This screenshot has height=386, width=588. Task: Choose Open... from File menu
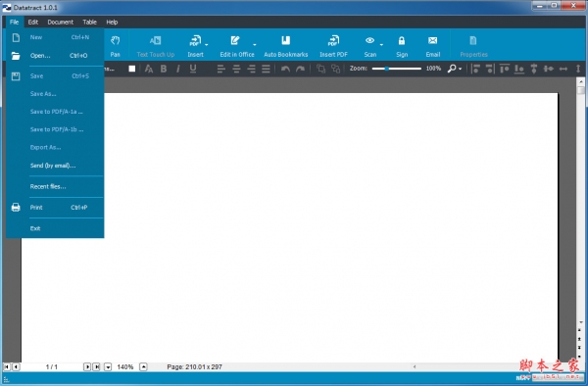pyautogui.click(x=55, y=56)
